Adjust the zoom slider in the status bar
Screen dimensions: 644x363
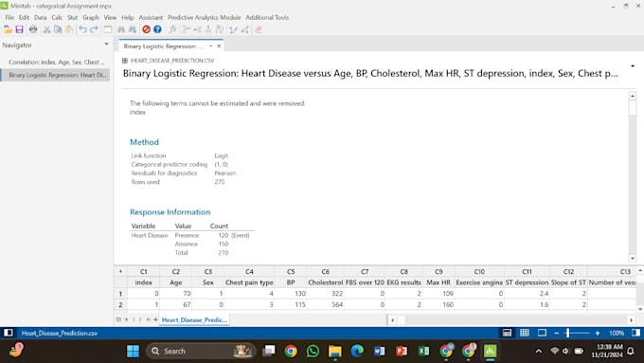pos(567,333)
